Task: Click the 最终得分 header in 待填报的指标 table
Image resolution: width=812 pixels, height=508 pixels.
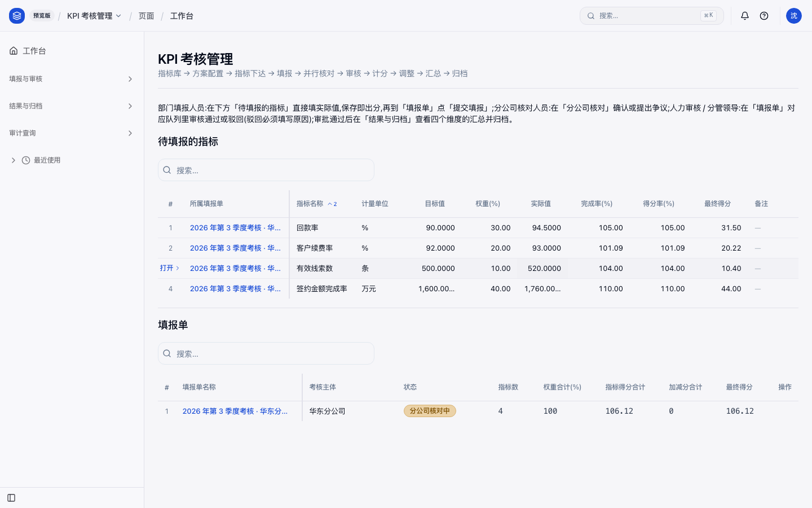Action: click(717, 204)
